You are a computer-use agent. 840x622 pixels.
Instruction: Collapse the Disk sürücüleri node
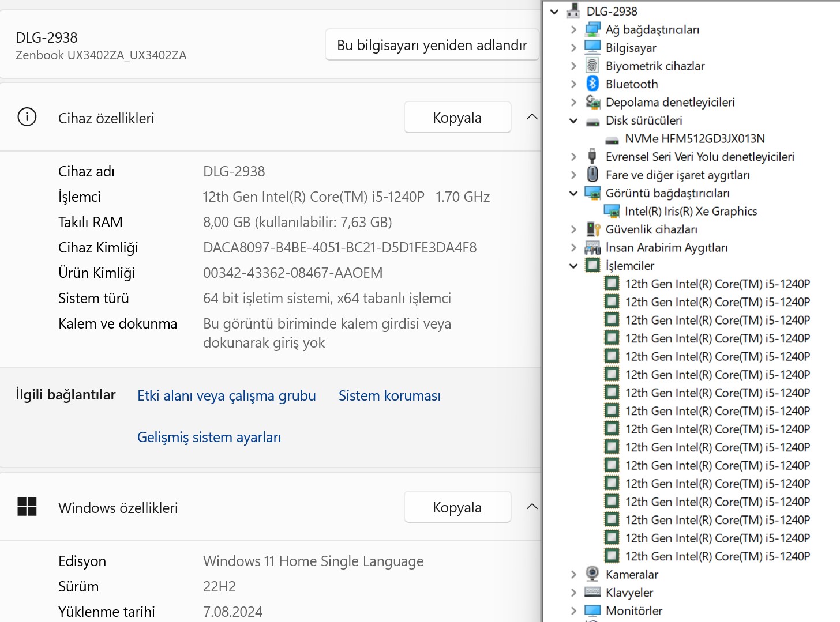[573, 120]
